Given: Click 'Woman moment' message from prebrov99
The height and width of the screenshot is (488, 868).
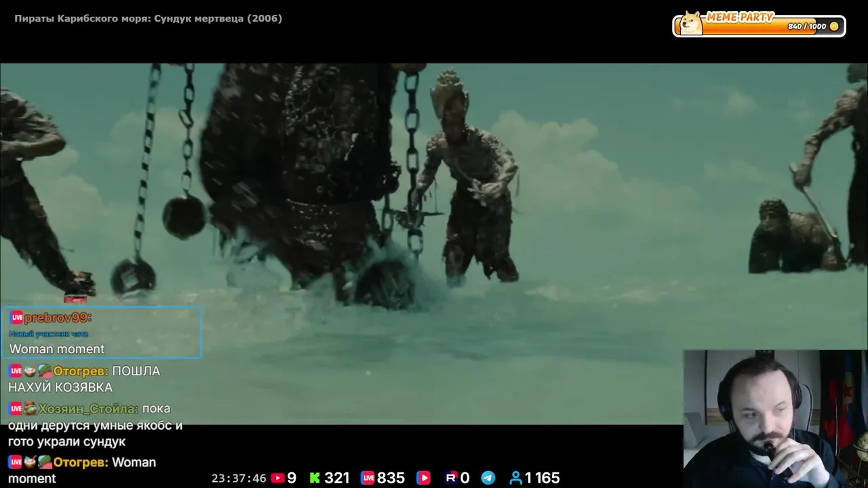Looking at the screenshot, I should click(x=57, y=349).
